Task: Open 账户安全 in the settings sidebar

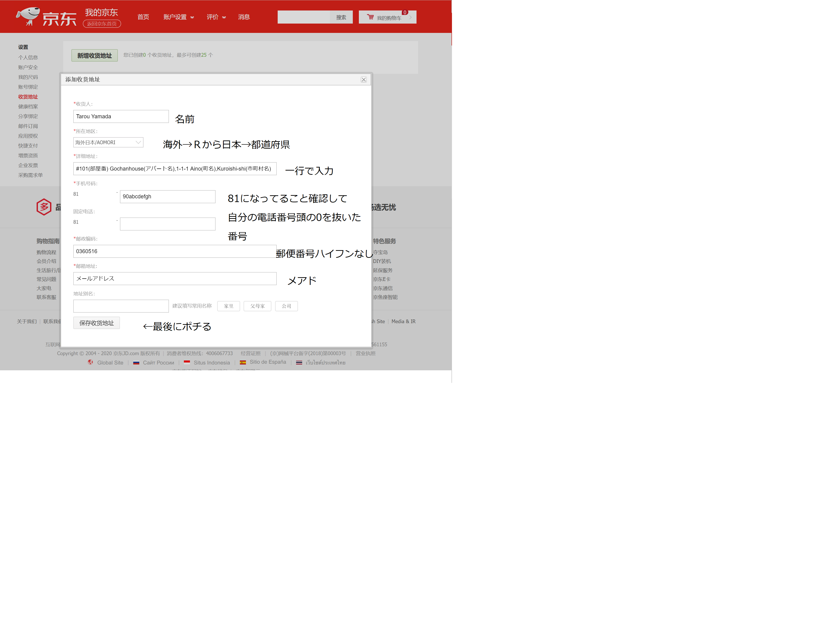Action: [28, 67]
